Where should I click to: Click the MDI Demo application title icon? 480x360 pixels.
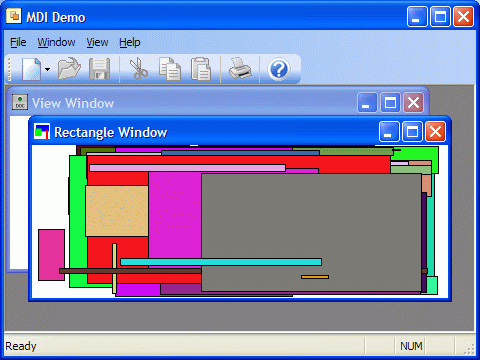click(14, 16)
